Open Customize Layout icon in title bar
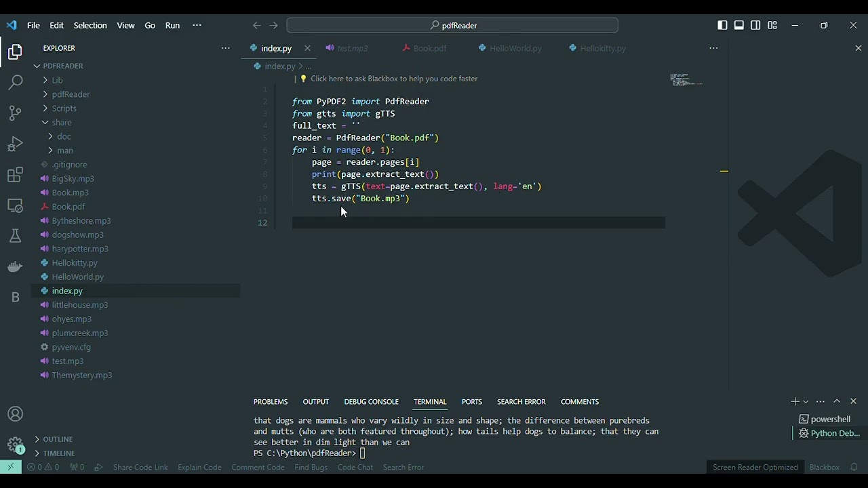 point(772,25)
